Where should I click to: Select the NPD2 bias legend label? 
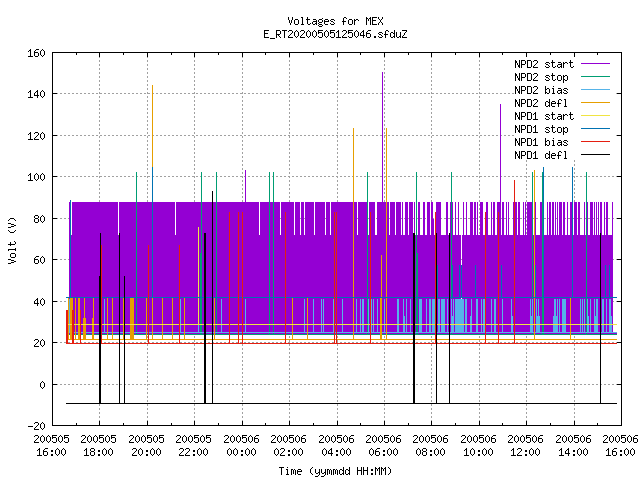pyautogui.click(x=541, y=90)
